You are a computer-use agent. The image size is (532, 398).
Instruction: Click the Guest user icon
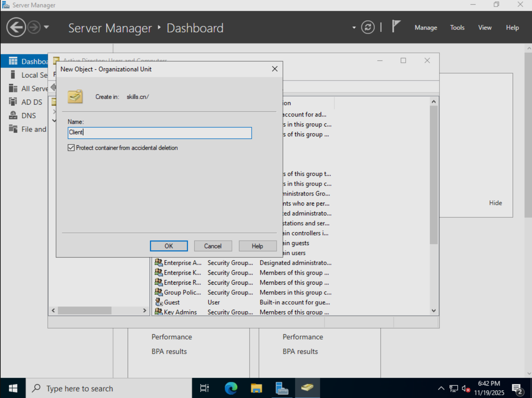tap(159, 302)
